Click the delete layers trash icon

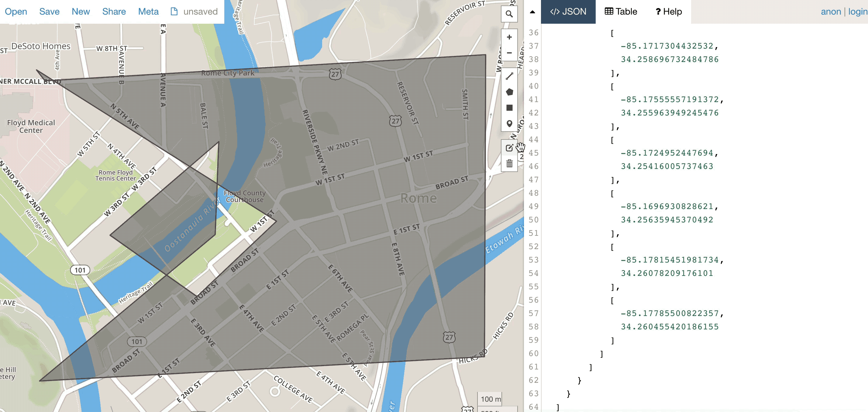[509, 164]
